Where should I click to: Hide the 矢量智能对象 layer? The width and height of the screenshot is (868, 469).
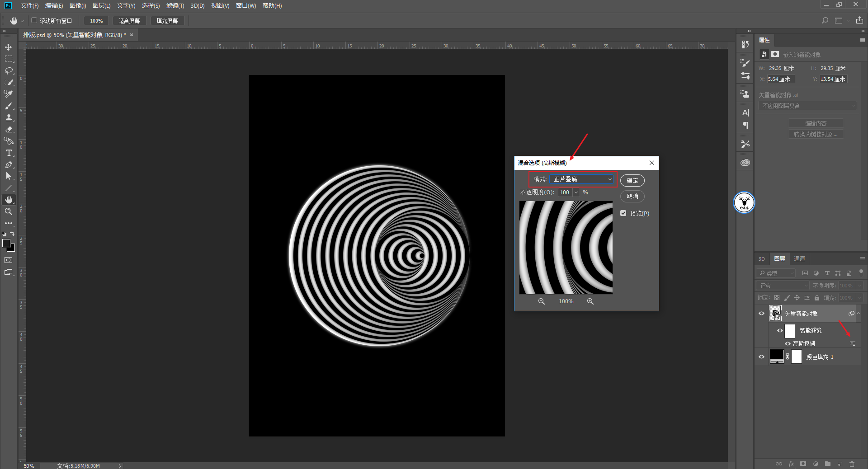pyautogui.click(x=761, y=314)
